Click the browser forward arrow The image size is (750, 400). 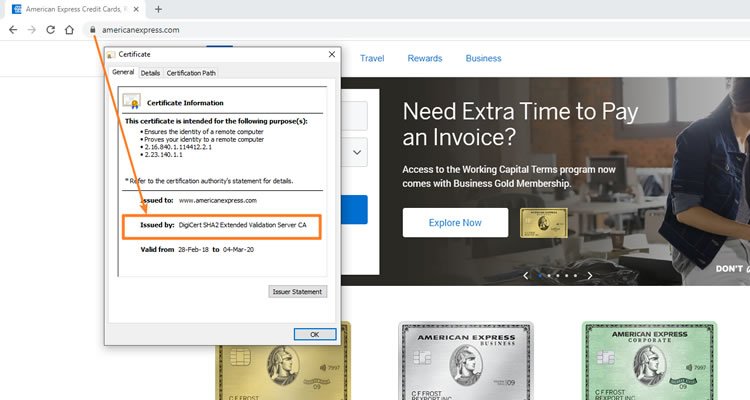pyautogui.click(x=32, y=30)
